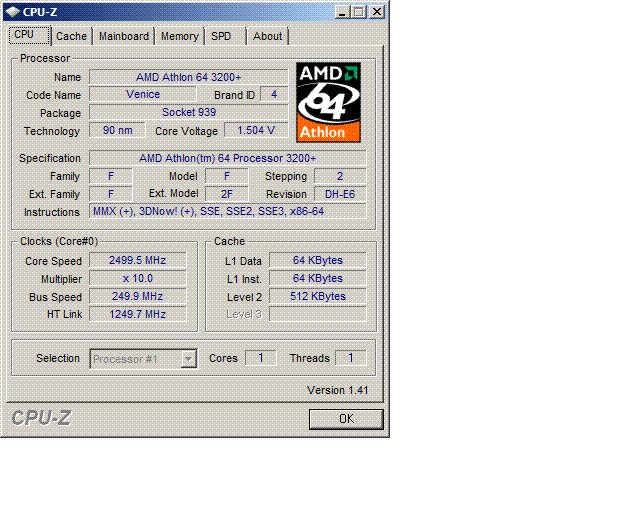This screenshot has height=512, width=640.
Task: Click the Bus Speed value 249.9 MHz
Action: (x=138, y=296)
